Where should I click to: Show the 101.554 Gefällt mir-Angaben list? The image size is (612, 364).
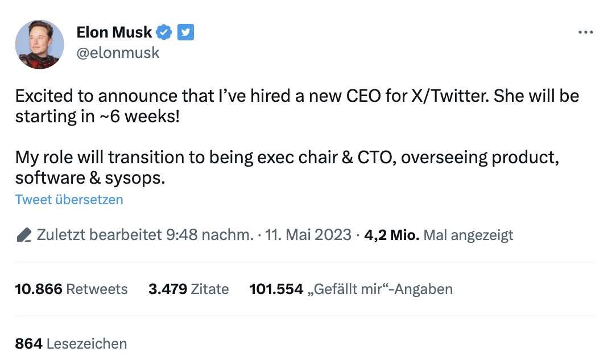351,289
